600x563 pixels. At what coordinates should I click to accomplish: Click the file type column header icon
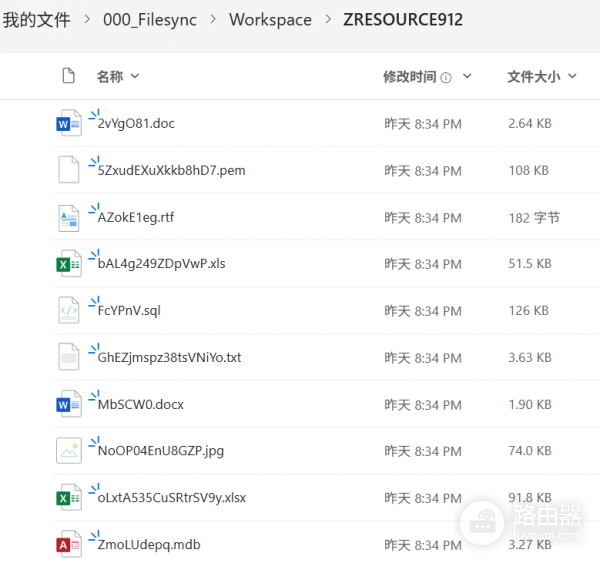pos(68,76)
